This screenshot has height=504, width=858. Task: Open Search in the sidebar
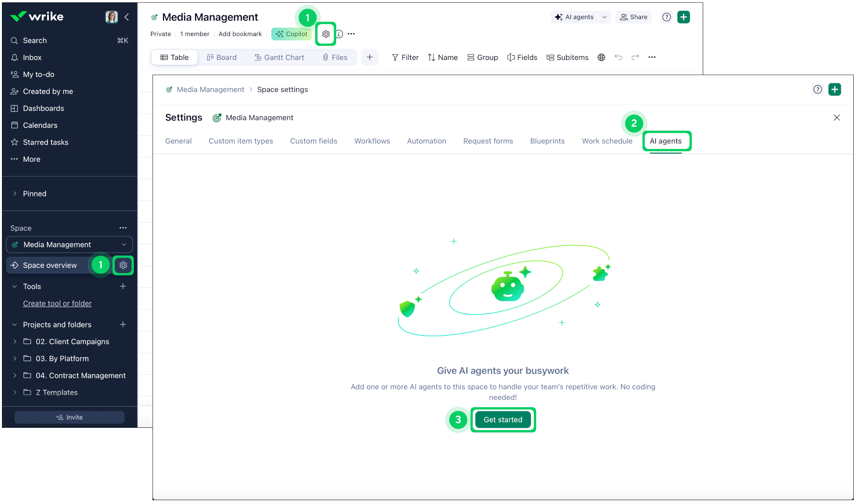pyautogui.click(x=35, y=40)
